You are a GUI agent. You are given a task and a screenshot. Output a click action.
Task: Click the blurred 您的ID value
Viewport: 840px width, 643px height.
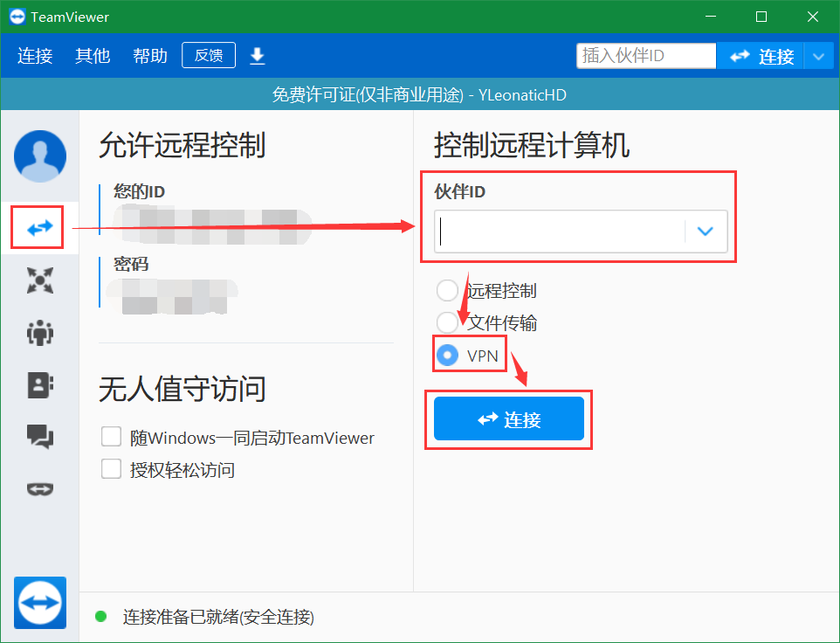(213, 226)
